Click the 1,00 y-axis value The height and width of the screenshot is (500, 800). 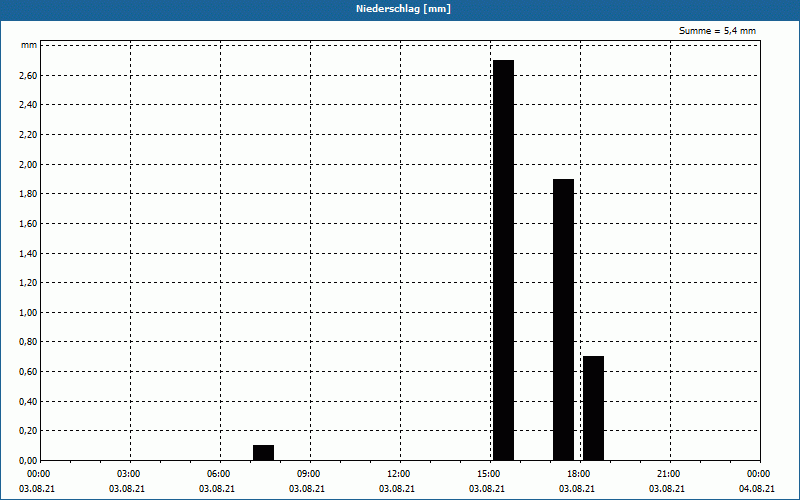pyautogui.click(x=28, y=312)
